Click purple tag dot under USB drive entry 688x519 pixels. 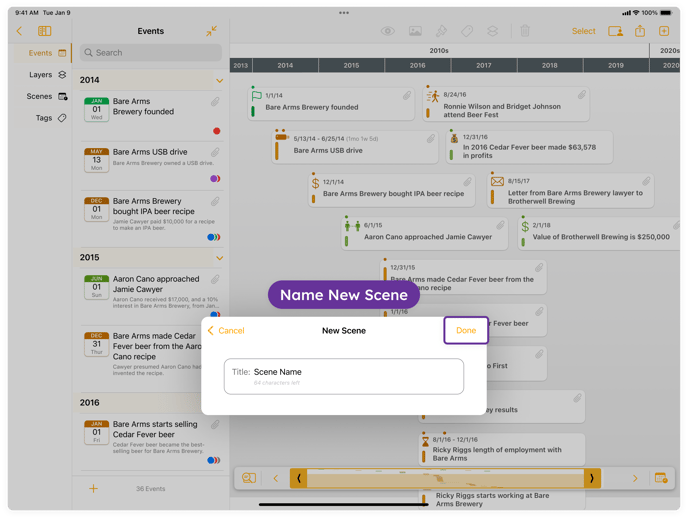coord(215,179)
